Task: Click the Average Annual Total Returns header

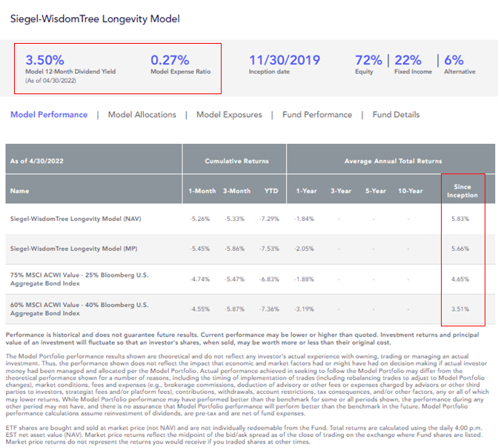Action: pyautogui.click(x=394, y=161)
